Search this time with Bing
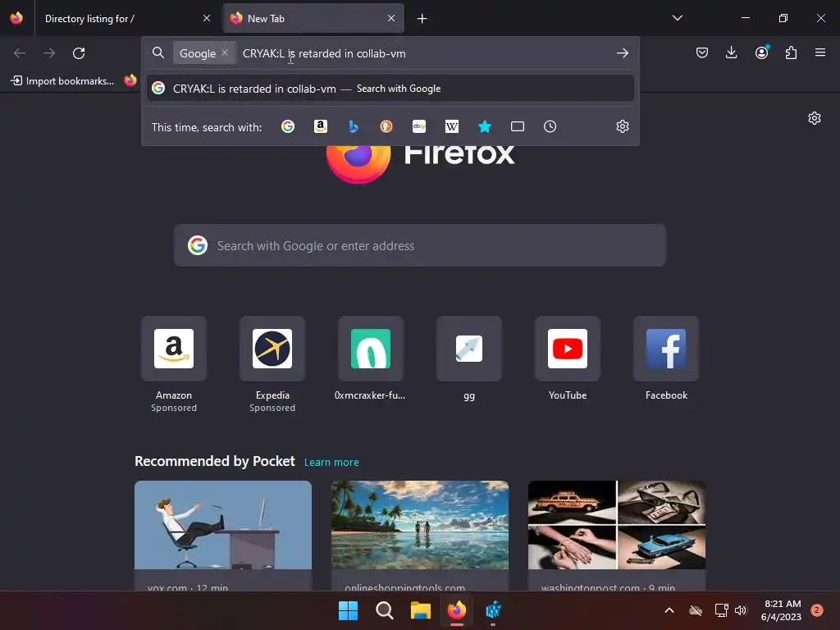Screen dimensions: 840x630 (354, 126)
